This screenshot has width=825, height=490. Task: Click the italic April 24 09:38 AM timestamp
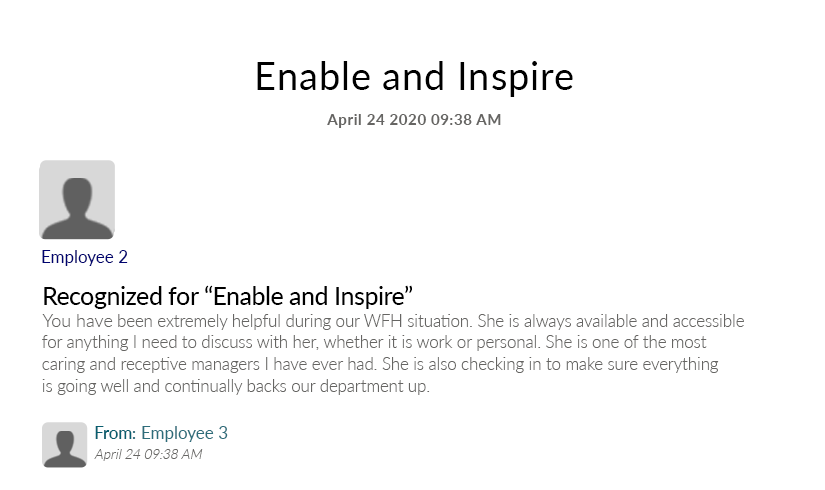click(x=148, y=454)
